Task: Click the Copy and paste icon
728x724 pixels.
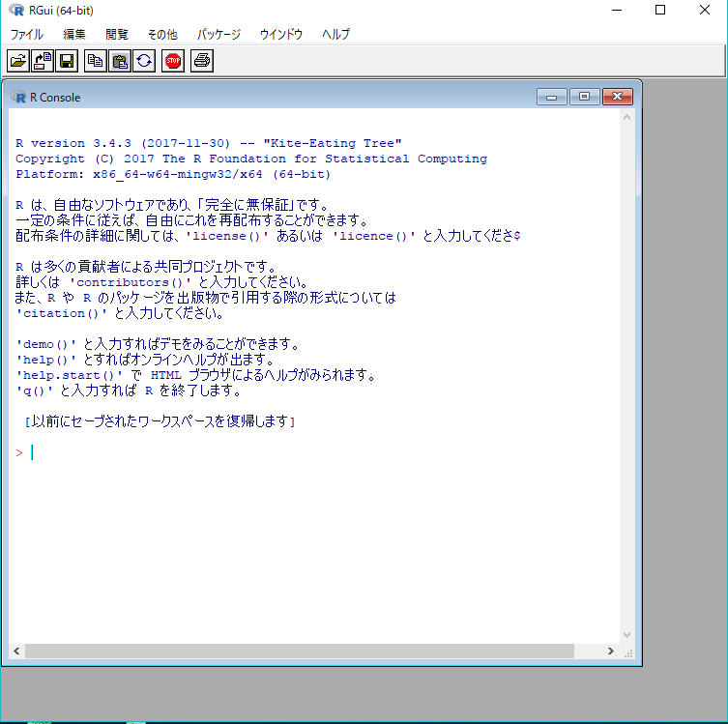Action: click(144, 61)
